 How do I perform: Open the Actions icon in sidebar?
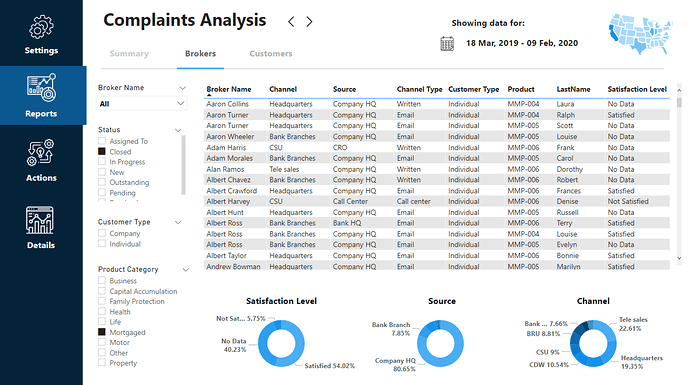pyautogui.click(x=41, y=153)
